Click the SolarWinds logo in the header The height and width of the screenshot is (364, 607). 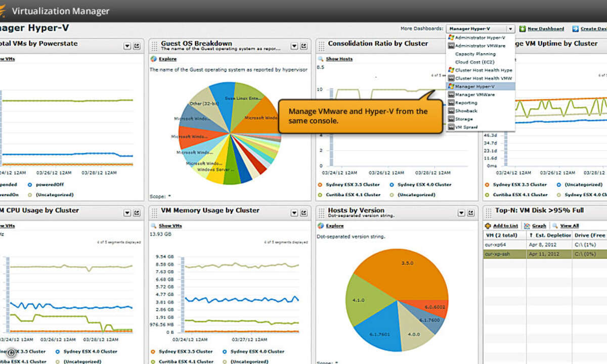click(x=4, y=10)
